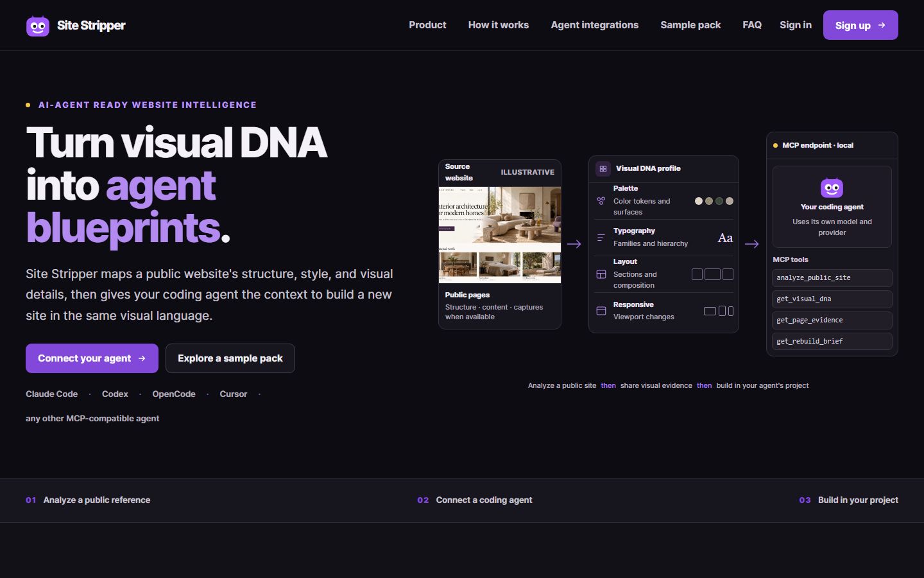Click Connect your agent button
This screenshot has width=924, height=578.
tap(92, 358)
